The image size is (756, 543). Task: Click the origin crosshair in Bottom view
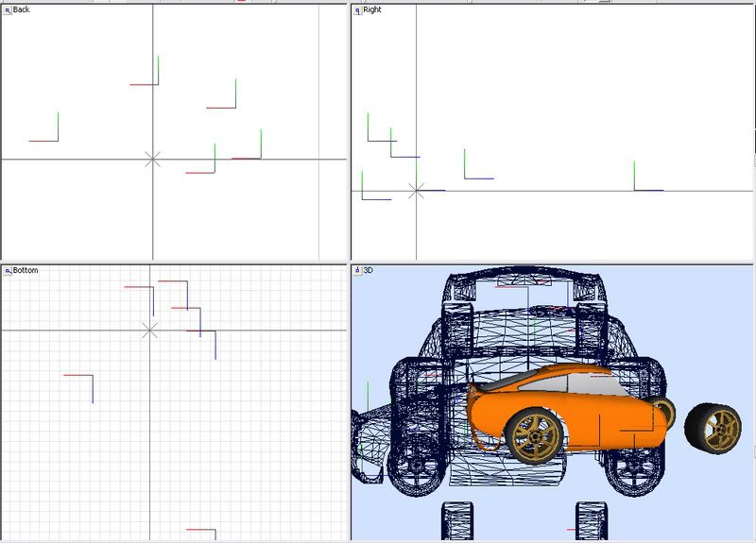point(149,330)
